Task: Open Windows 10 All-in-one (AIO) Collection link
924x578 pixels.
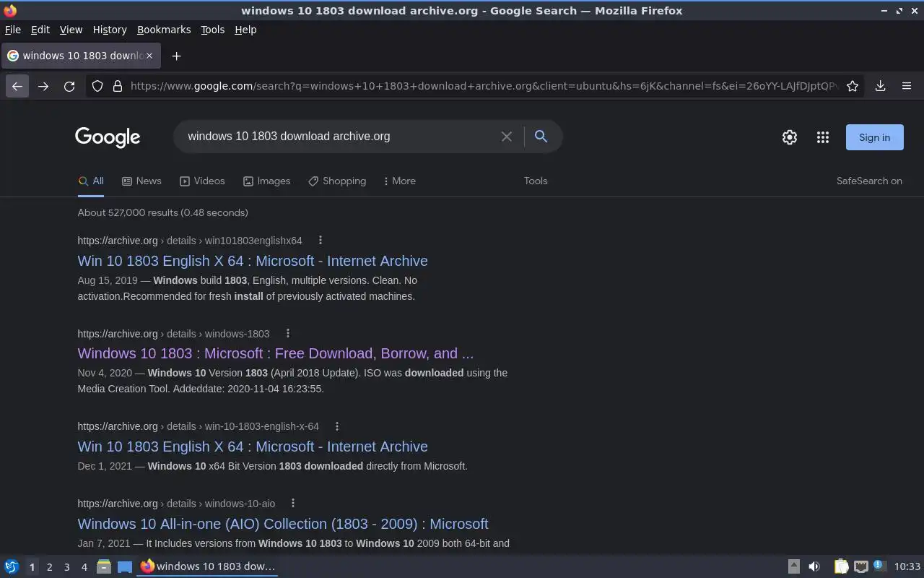Action: tap(283, 524)
